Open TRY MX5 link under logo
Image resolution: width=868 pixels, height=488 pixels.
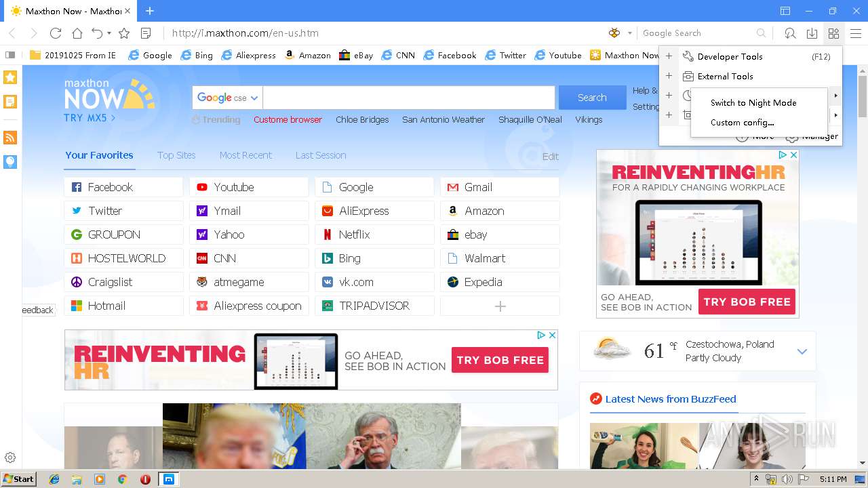pos(90,118)
